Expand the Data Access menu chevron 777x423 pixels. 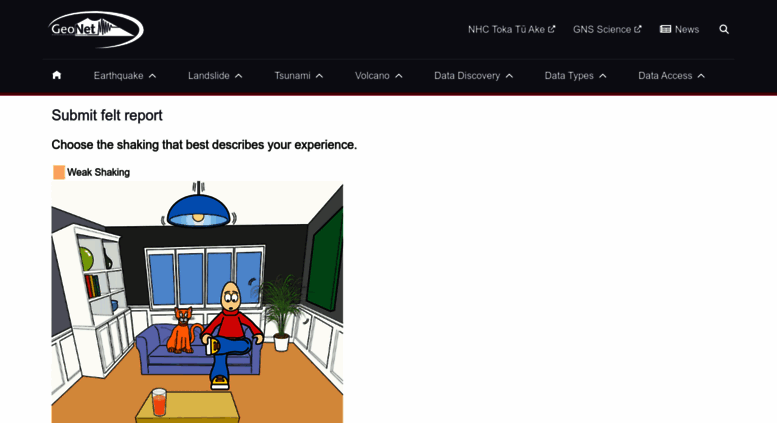point(701,76)
